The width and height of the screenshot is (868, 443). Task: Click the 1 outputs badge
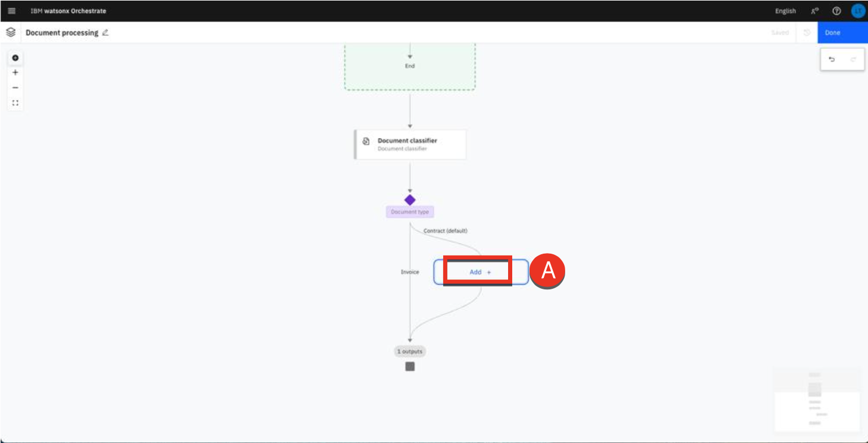[410, 351]
